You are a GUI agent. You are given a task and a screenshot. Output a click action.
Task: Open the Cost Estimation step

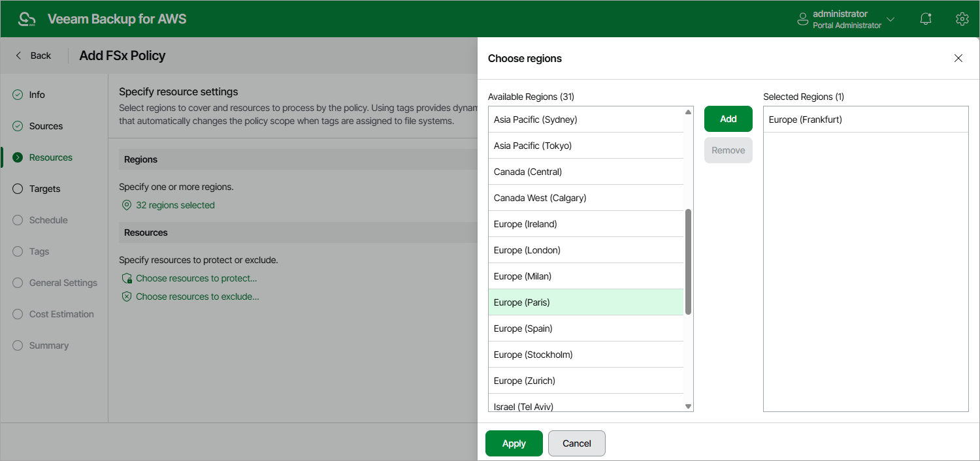coord(61,314)
